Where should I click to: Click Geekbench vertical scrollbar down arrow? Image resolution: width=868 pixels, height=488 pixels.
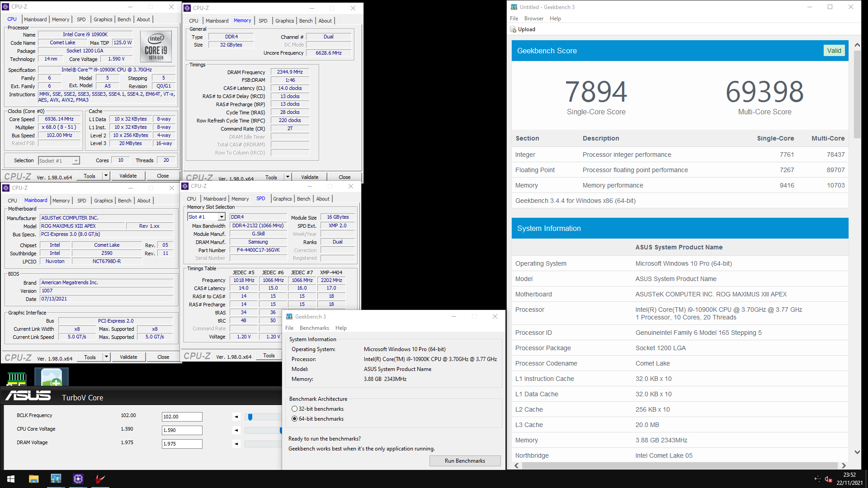click(857, 452)
